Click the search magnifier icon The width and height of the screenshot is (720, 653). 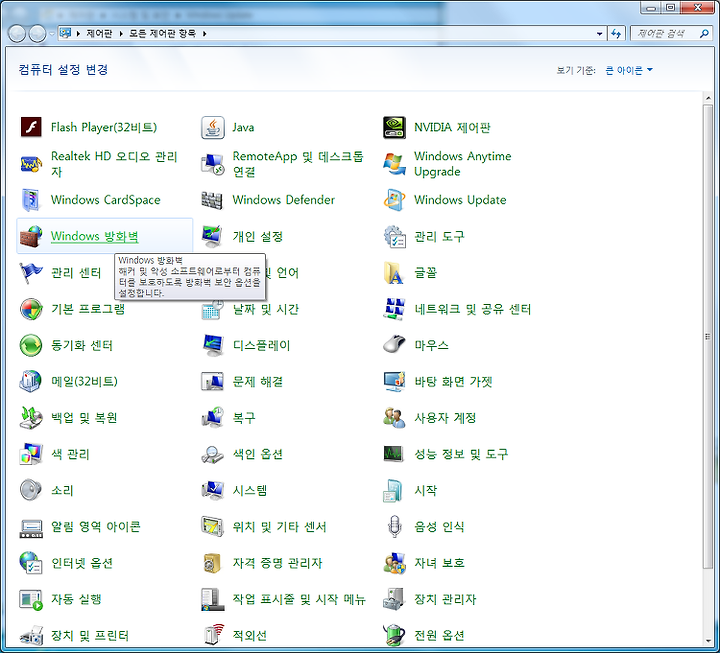[704, 34]
